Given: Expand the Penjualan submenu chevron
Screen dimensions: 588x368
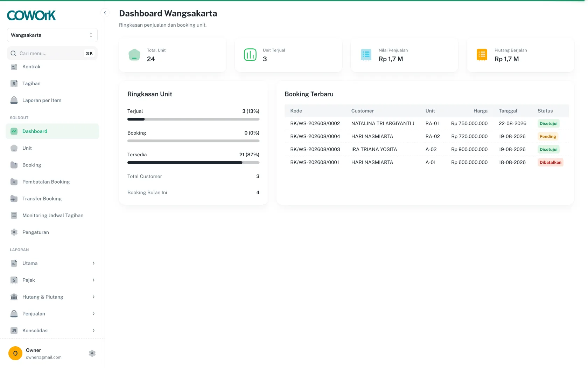Looking at the screenshot, I should click(93, 314).
